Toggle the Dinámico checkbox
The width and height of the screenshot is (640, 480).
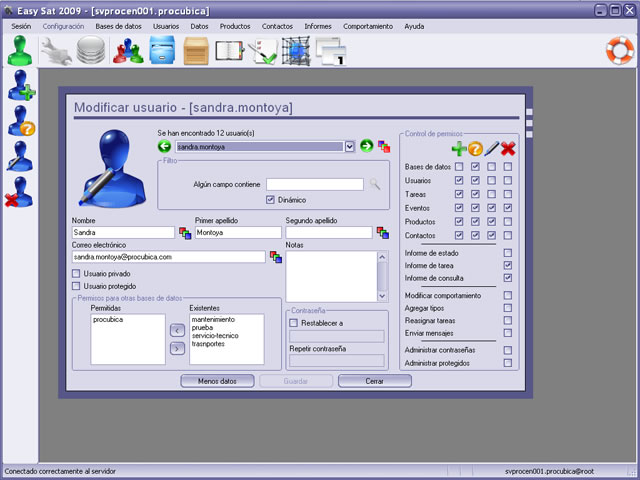[x=270, y=200]
